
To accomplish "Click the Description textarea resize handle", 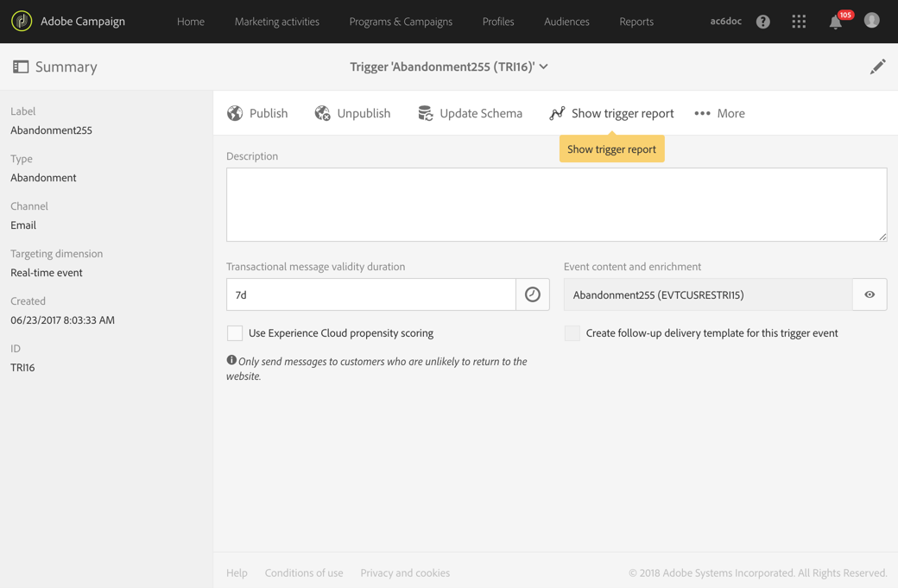I will click(x=882, y=237).
